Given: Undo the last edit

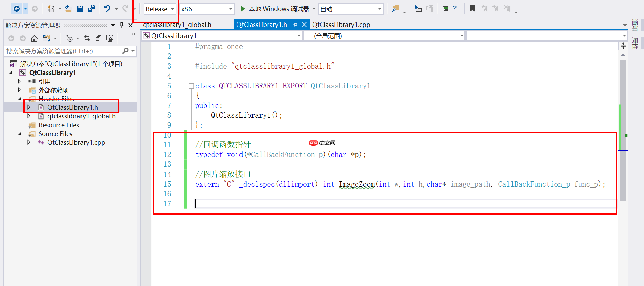Looking at the screenshot, I should pos(107,9).
